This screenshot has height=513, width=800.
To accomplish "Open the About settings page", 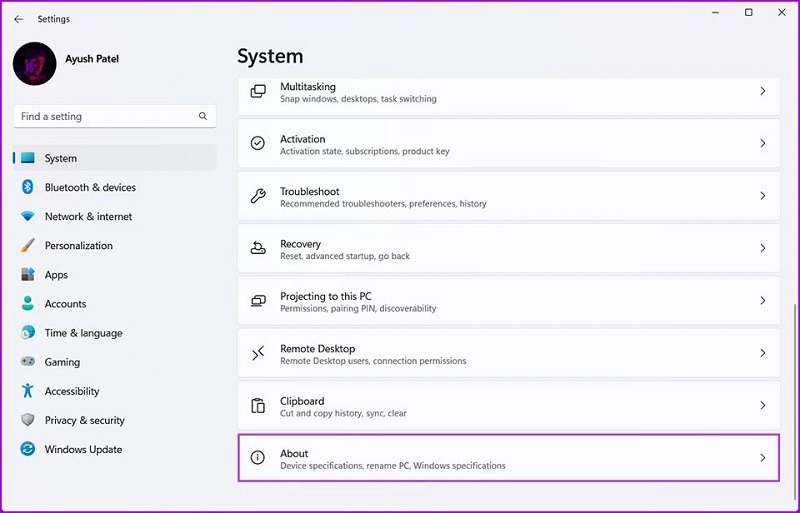I will 508,458.
